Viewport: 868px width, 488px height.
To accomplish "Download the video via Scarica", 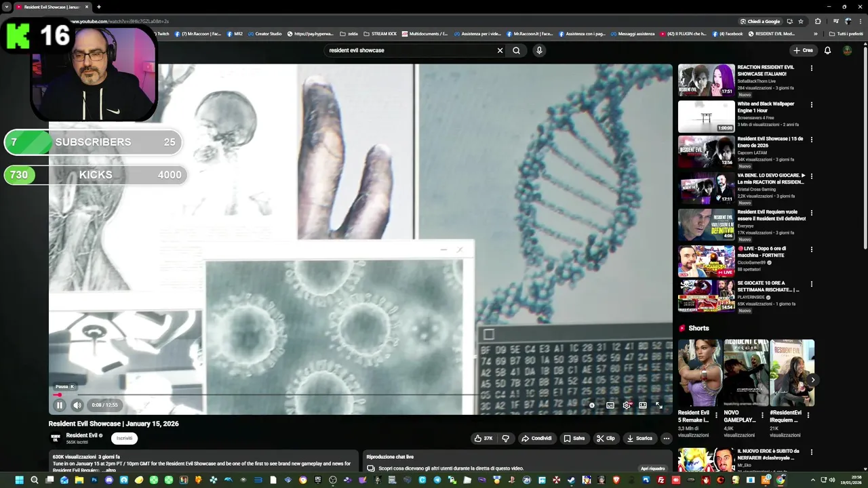I will pyautogui.click(x=639, y=439).
